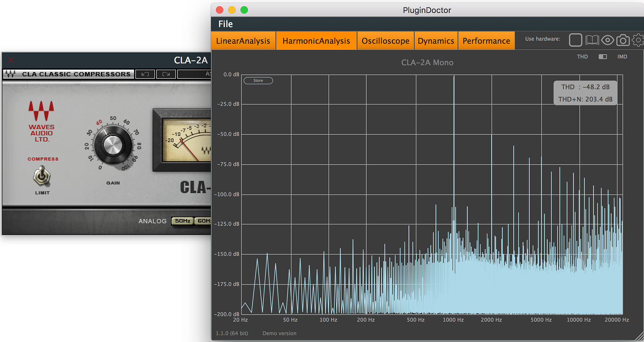This screenshot has height=342, width=644.
Task: Open PluginDoctor settings gear icon
Action: click(638, 40)
